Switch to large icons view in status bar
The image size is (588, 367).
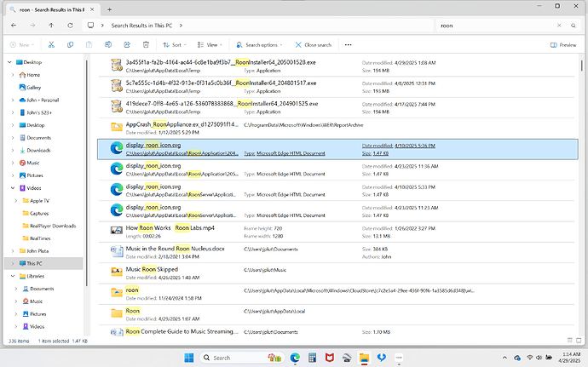(x=579, y=341)
